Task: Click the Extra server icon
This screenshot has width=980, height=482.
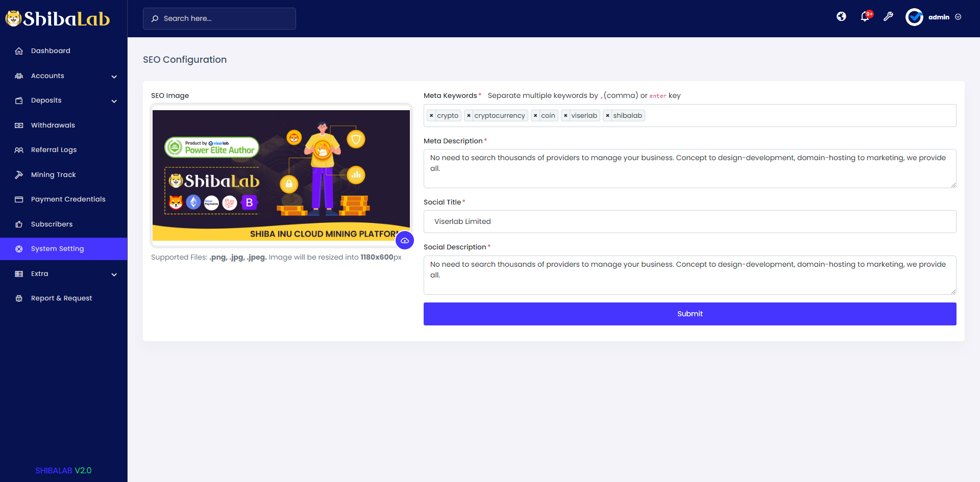Action: (x=19, y=274)
